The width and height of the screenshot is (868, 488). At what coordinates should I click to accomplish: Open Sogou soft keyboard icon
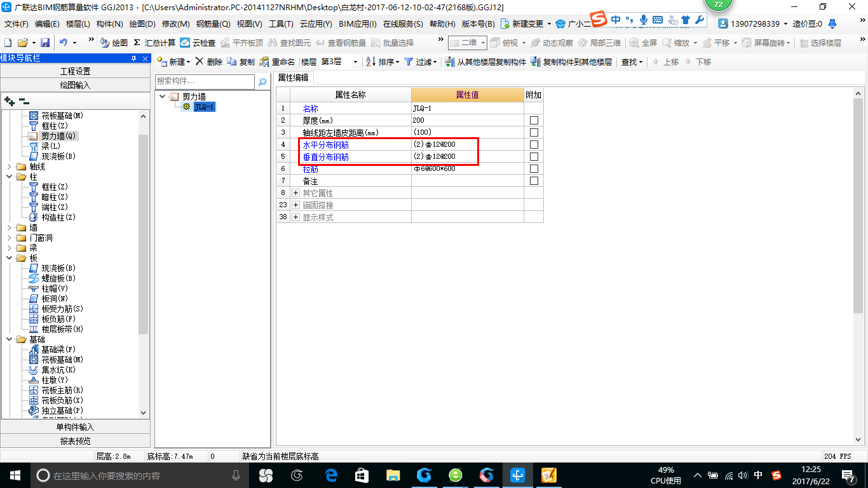click(x=658, y=20)
